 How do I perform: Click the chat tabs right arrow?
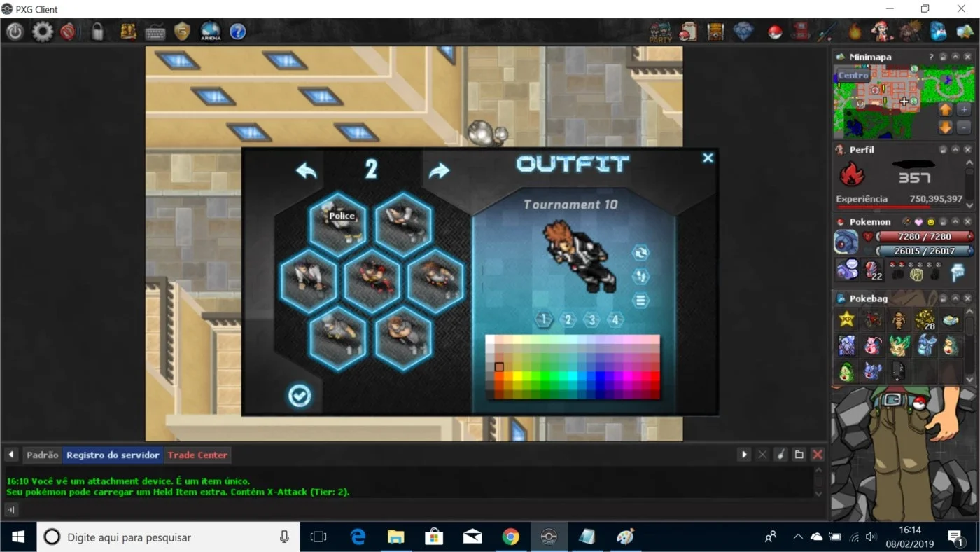(744, 455)
